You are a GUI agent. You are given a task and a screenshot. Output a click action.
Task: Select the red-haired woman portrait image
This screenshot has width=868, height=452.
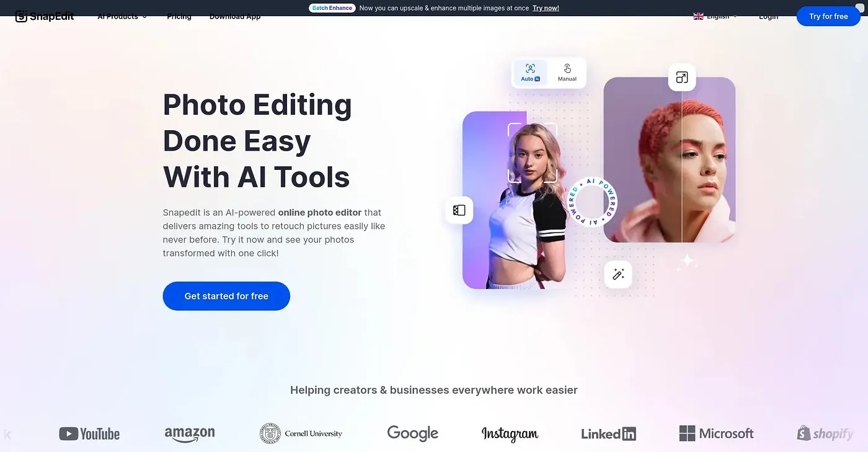point(670,160)
